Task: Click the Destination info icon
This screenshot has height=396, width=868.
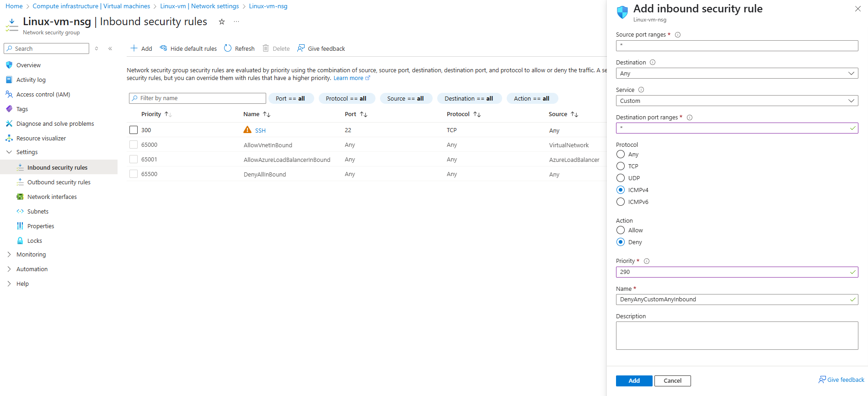Action: click(x=653, y=62)
